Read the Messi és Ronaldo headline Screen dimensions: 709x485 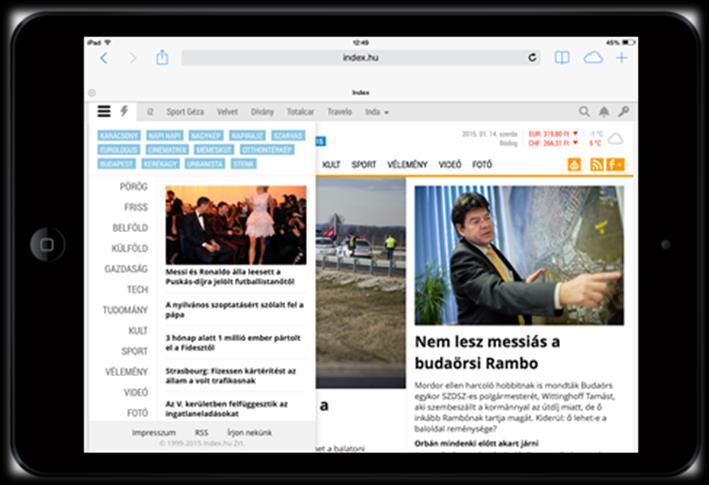(230, 277)
